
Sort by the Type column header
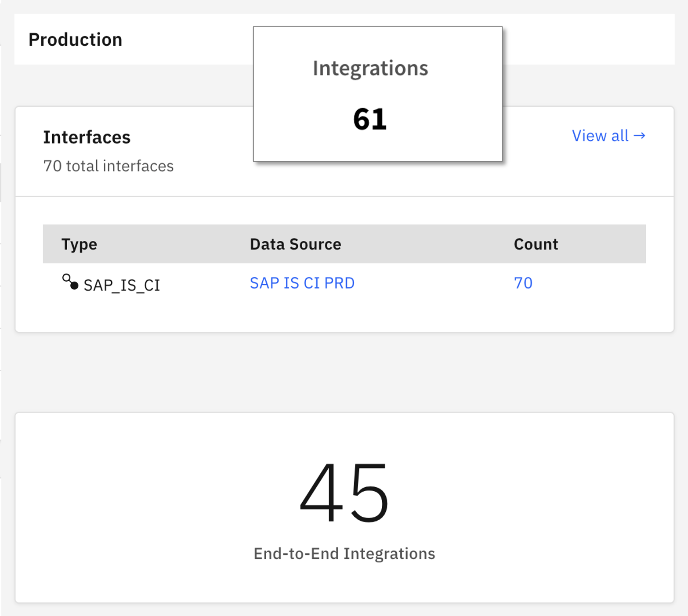pyautogui.click(x=79, y=244)
